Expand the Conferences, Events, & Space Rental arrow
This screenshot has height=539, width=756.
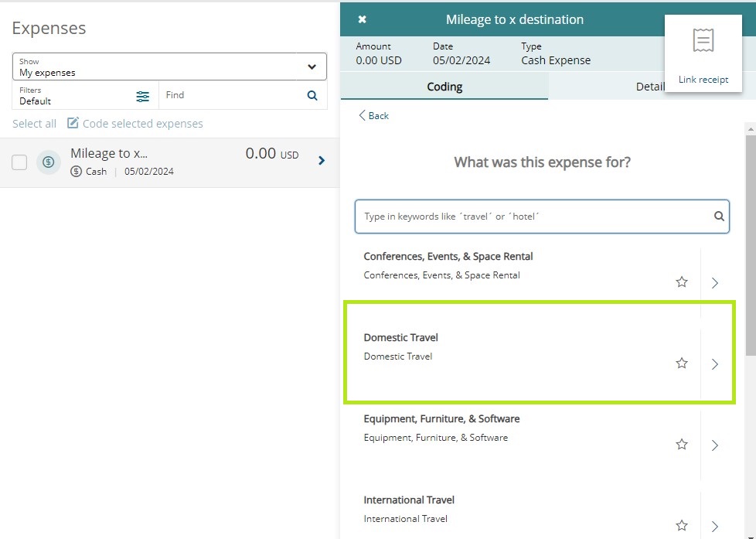pos(715,283)
